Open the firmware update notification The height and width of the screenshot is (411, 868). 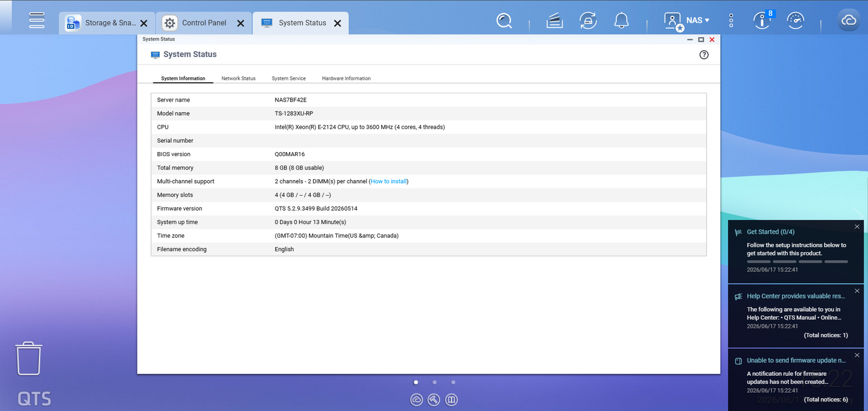(796, 379)
